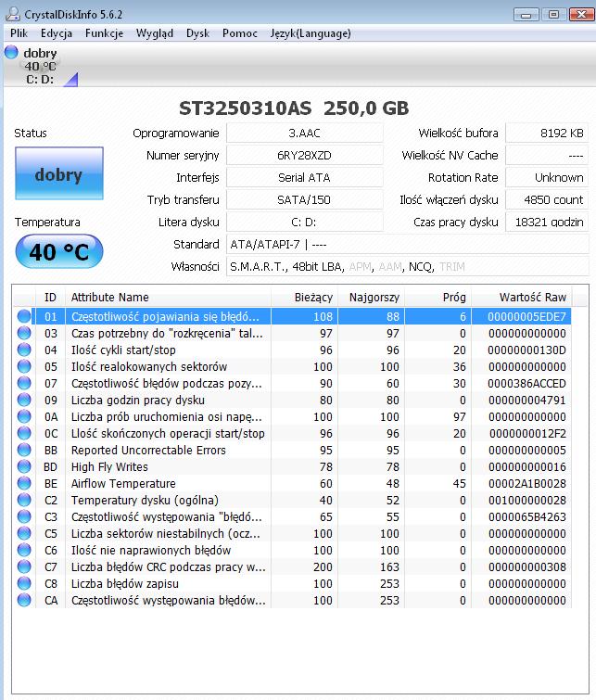Image resolution: width=596 pixels, height=700 pixels.
Task: Click the status orb for attribute CA
Action: click(24, 600)
